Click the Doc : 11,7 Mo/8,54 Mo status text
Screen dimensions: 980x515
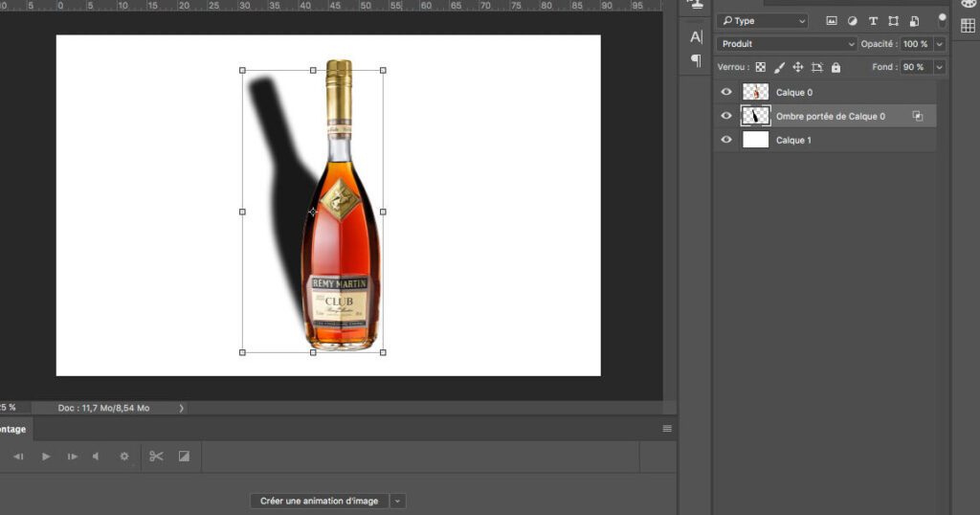coord(103,408)
